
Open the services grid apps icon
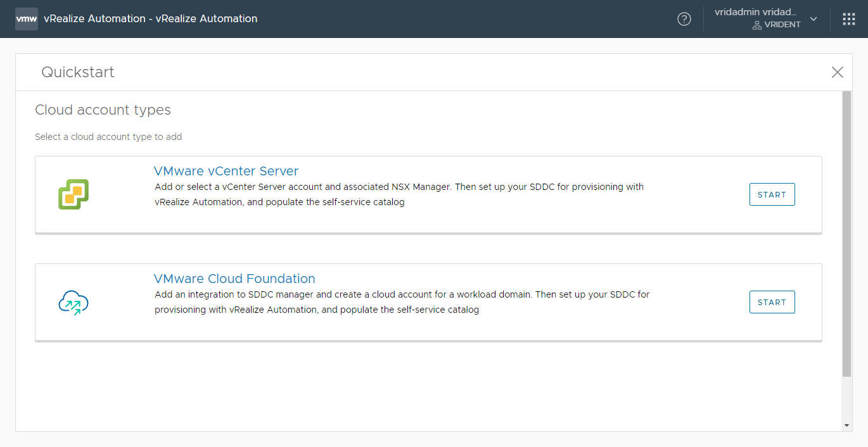pyautogui.click(x=849, y=19)
